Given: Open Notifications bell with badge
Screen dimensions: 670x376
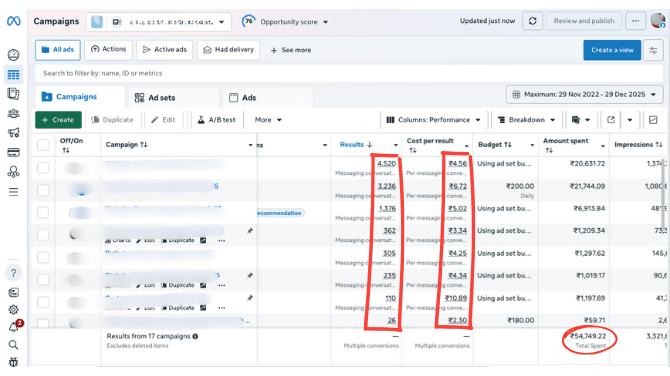Looking at the screenshot, I should pyautogui.click(x=15, y=326).
